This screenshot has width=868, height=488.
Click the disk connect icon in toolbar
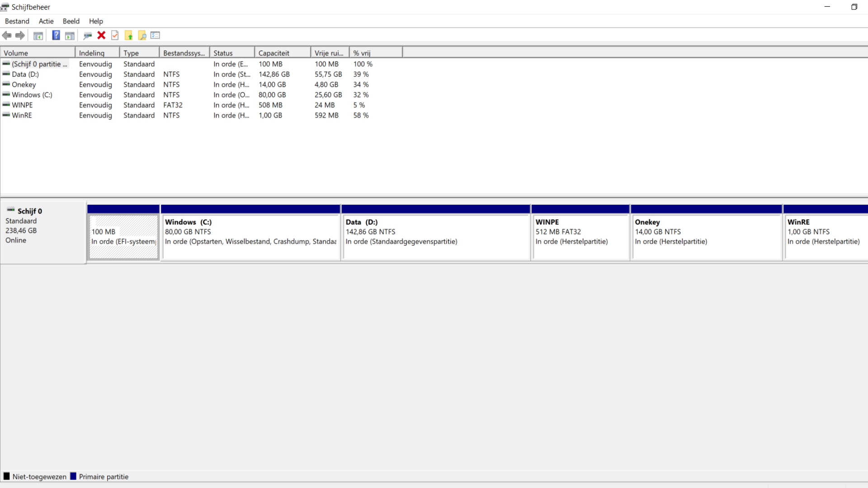click(x=88, y=35)
